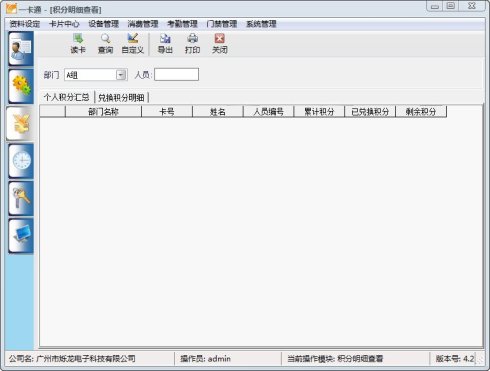Click the 人员 input field
The height and width of the screenshot is (371, 490).
[x=176, y=74]
